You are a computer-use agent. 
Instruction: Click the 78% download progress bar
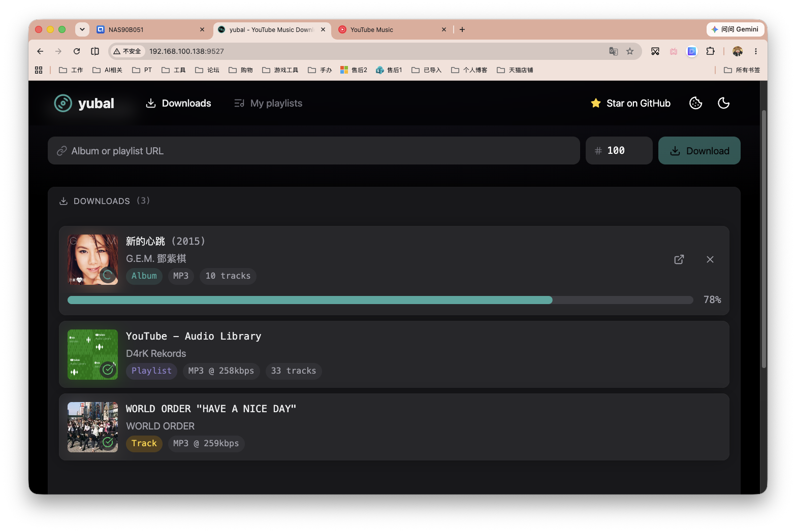380,300
